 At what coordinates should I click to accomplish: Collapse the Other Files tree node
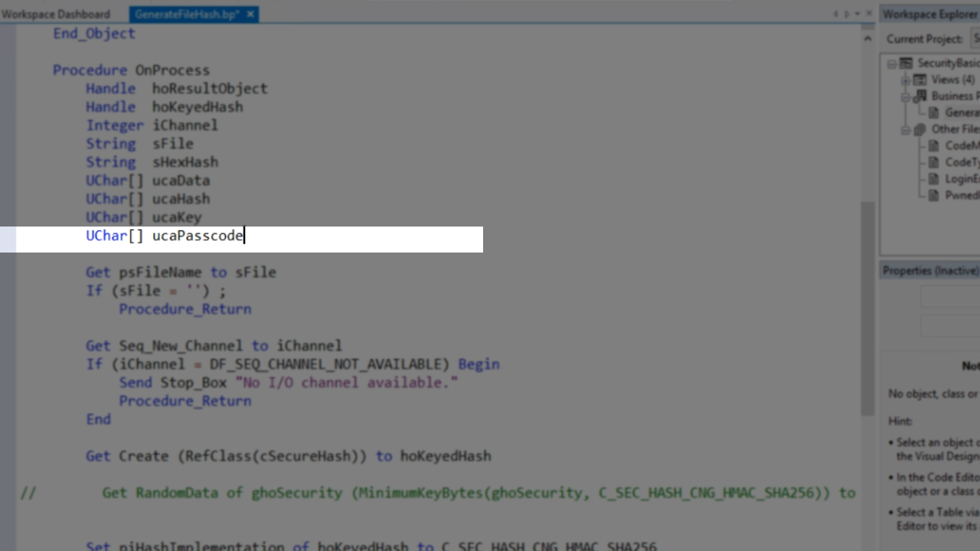click(x=905, y=129)
